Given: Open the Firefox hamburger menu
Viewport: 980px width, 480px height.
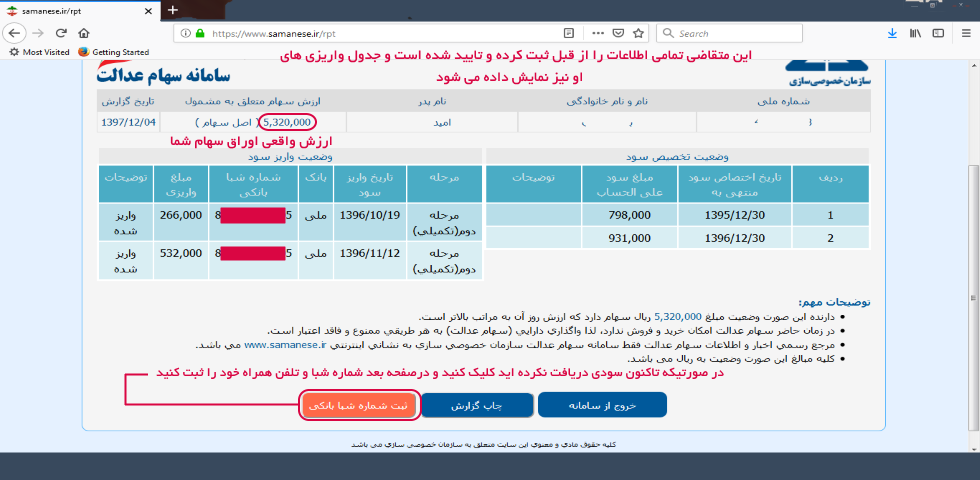Looking at the screenshot, I should click(963, 32).
